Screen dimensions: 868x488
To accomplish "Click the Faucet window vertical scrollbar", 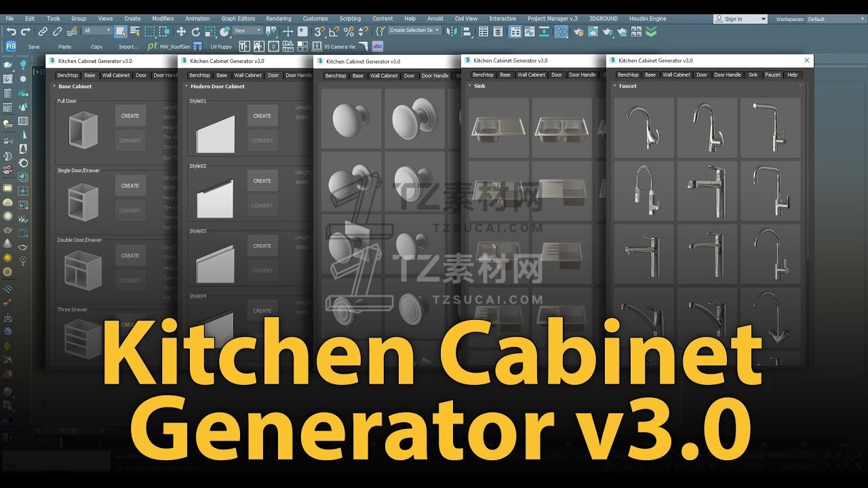I will point(806,169).
